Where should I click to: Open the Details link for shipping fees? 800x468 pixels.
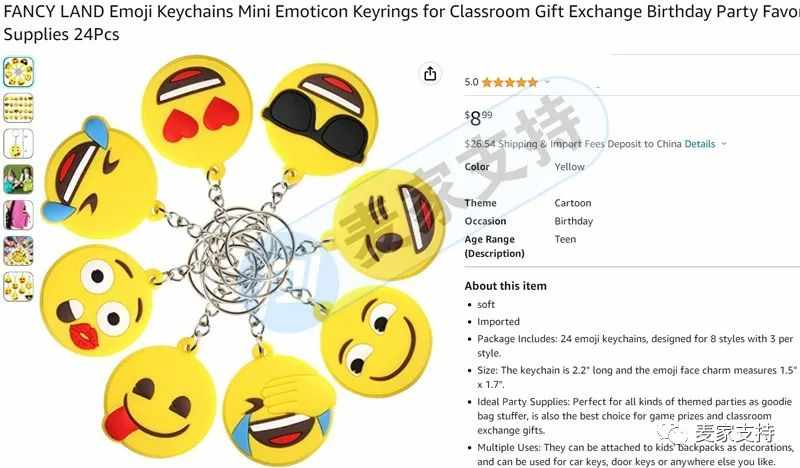click(x=699, y=144)
